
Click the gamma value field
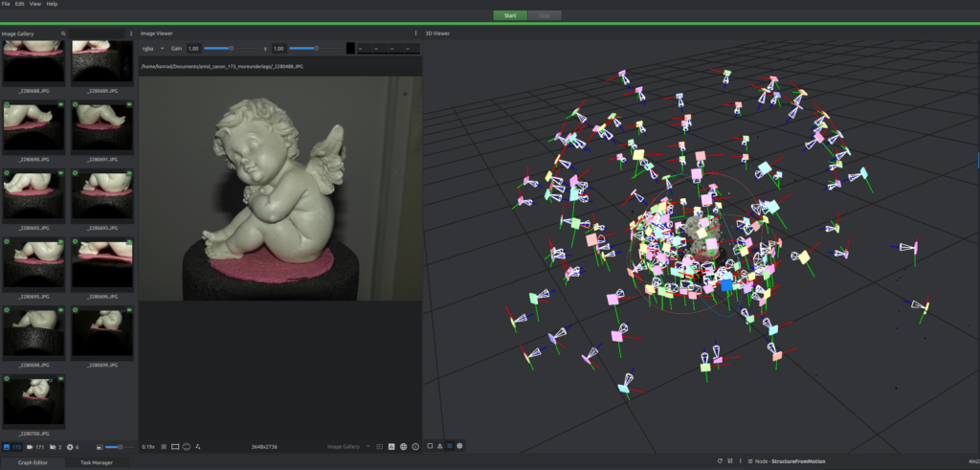278,48
